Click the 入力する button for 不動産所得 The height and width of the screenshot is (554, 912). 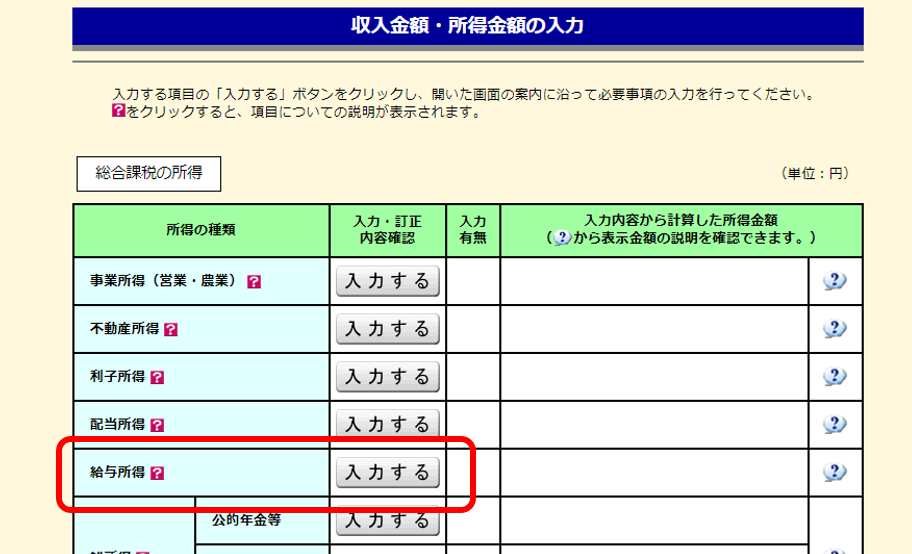[388, 329]
